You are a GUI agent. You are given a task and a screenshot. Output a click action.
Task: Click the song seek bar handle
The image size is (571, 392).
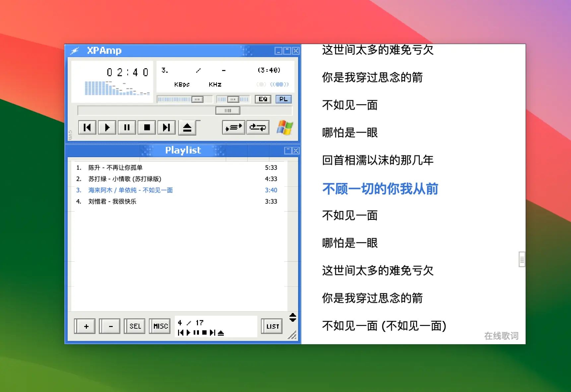tap(228, 110)
